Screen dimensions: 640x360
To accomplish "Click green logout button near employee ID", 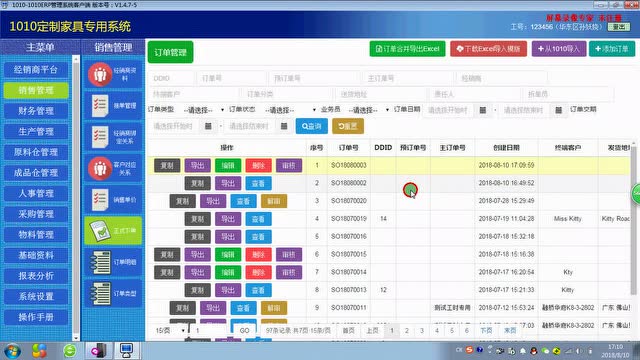I will click(x=619, y=27).
